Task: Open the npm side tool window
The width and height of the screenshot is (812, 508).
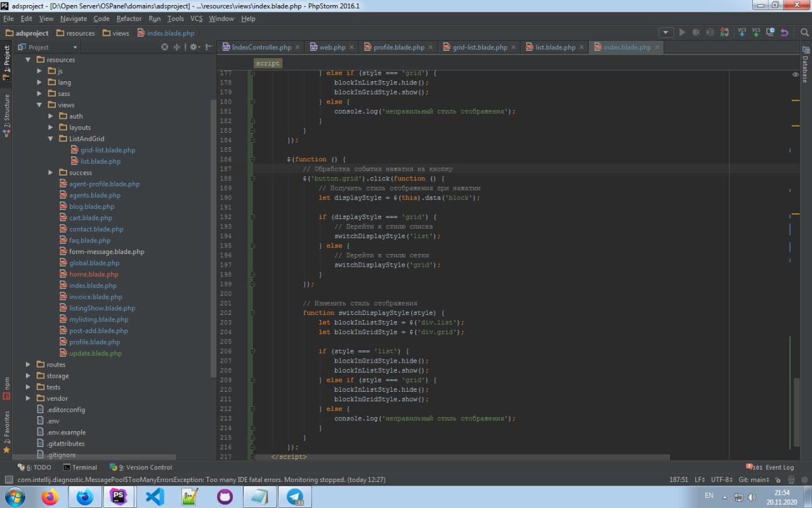Action: (6, 388)
